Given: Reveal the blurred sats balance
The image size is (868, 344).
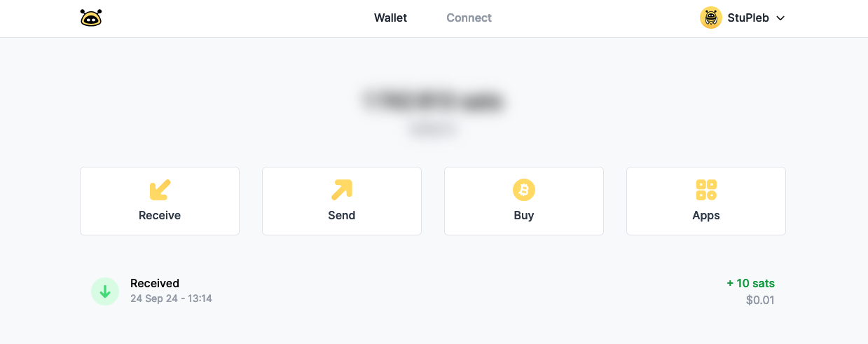Looking at the screenshot, I should tap(434, 102).
